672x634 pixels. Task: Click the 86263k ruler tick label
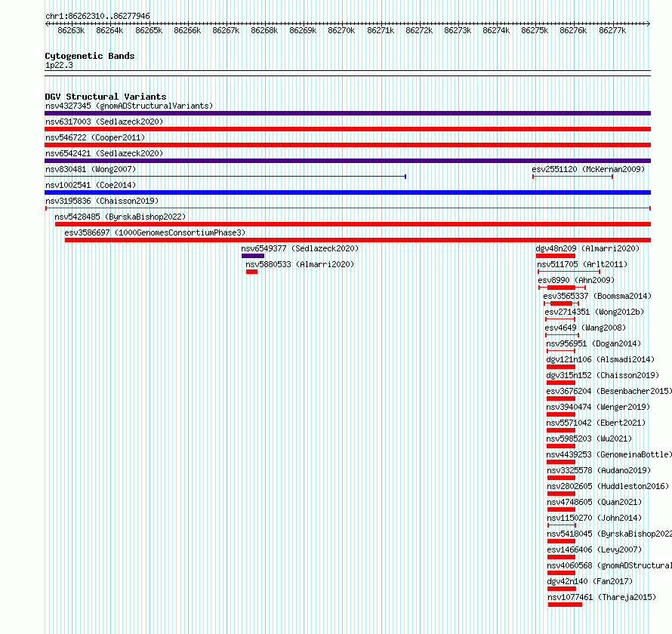(71, 30)
